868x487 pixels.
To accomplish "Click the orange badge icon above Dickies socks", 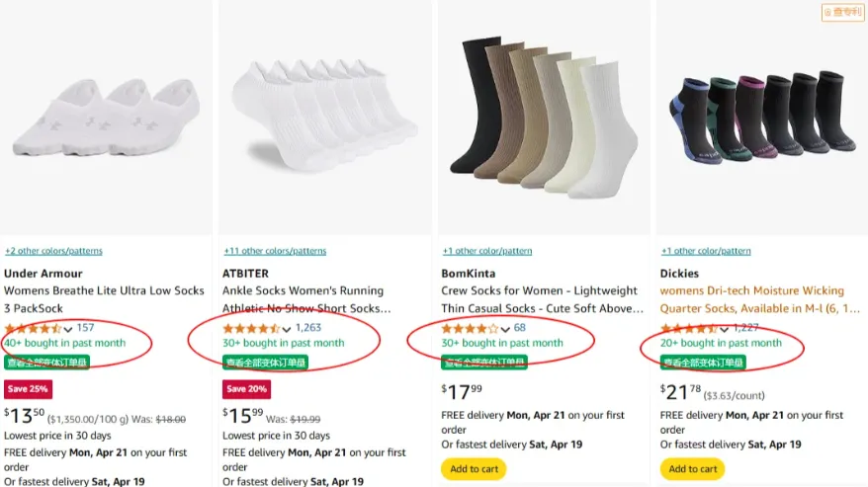I will (842, 12).
